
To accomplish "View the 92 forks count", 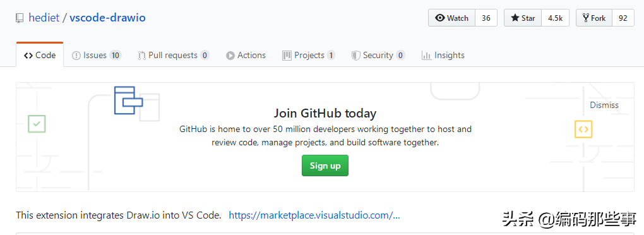I will pyautogui.click(x=623, y=18).
